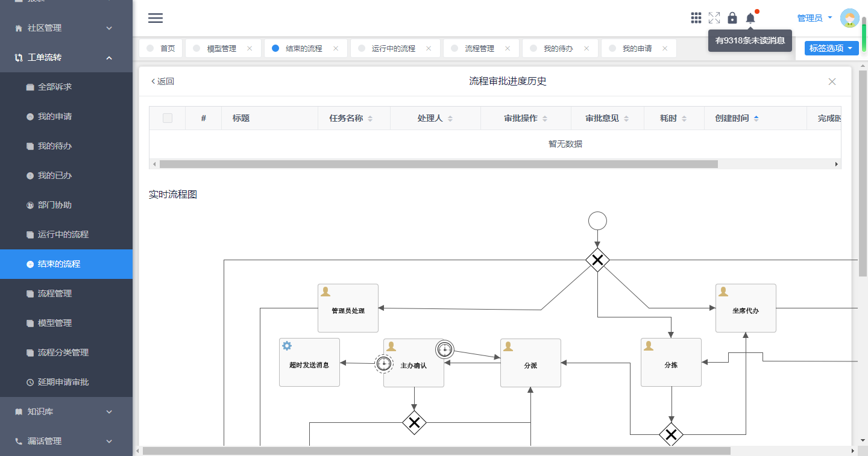Sort by 处理人 column

(x=450, y=119)
